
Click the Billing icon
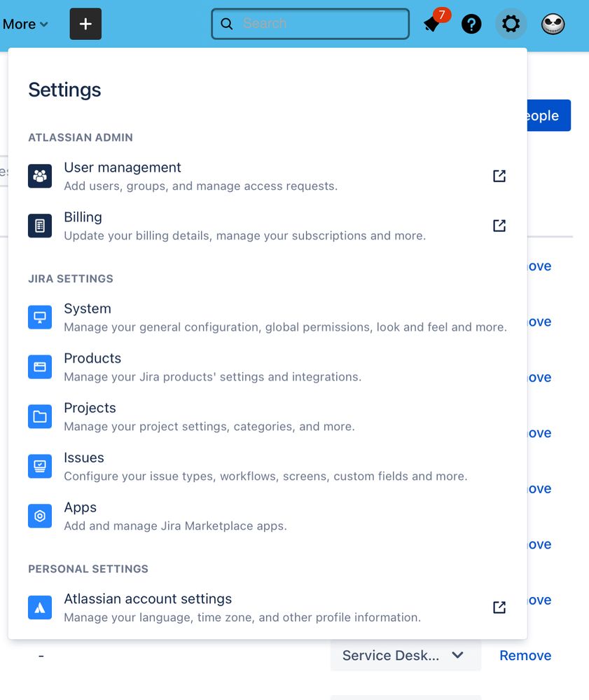coord(40,226)
